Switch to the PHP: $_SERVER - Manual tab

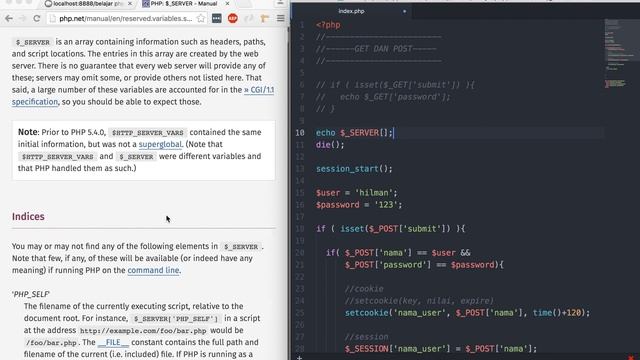click(184, 4)
